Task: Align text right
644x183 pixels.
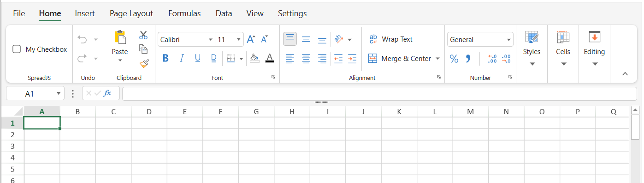Action: point(322,59)
